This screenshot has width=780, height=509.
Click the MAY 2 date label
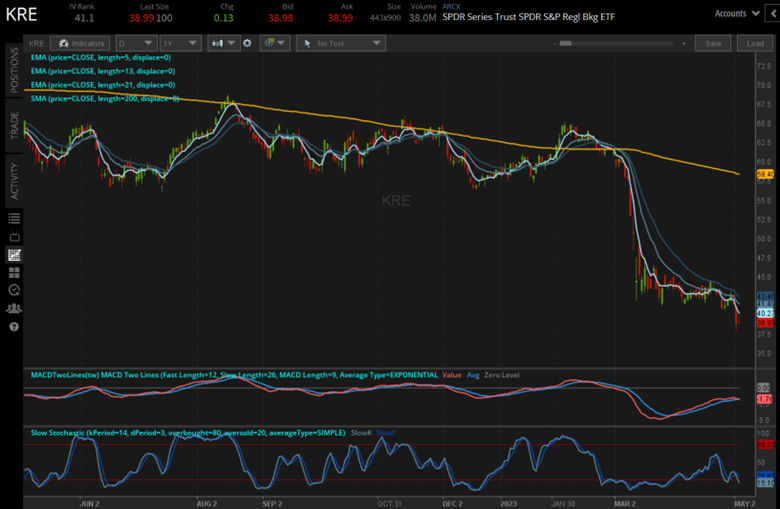pos(744,504)
